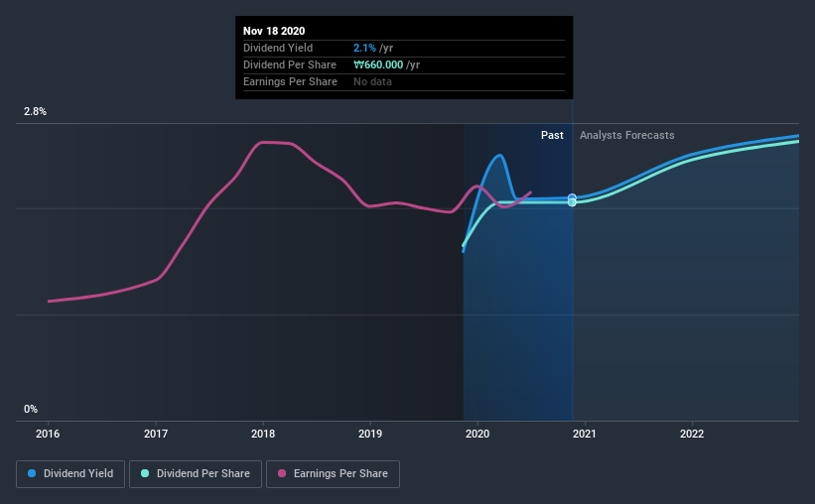The width and height of the screenshot is (815, 504).
Task: Click the 2018 x-axis year label
Action: 263,434
